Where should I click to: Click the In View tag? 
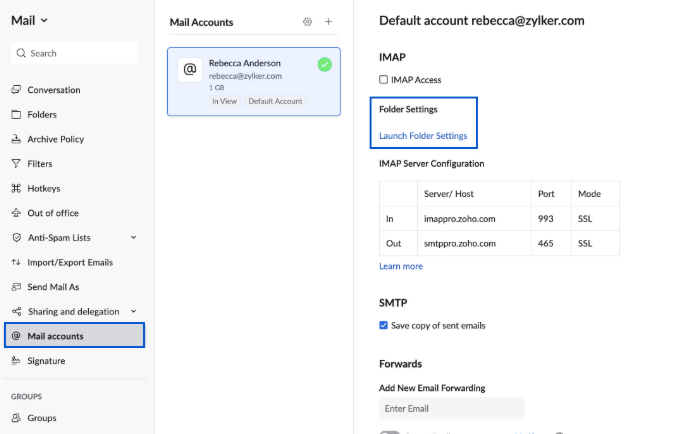tap(225, 101)
